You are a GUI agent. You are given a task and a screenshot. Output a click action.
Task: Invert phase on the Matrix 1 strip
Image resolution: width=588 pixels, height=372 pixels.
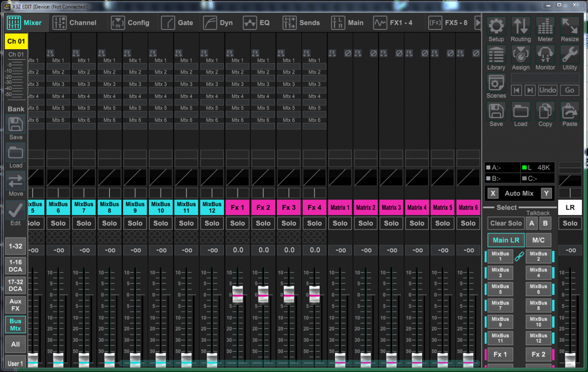pyautogui.click(x=348, y=53)
